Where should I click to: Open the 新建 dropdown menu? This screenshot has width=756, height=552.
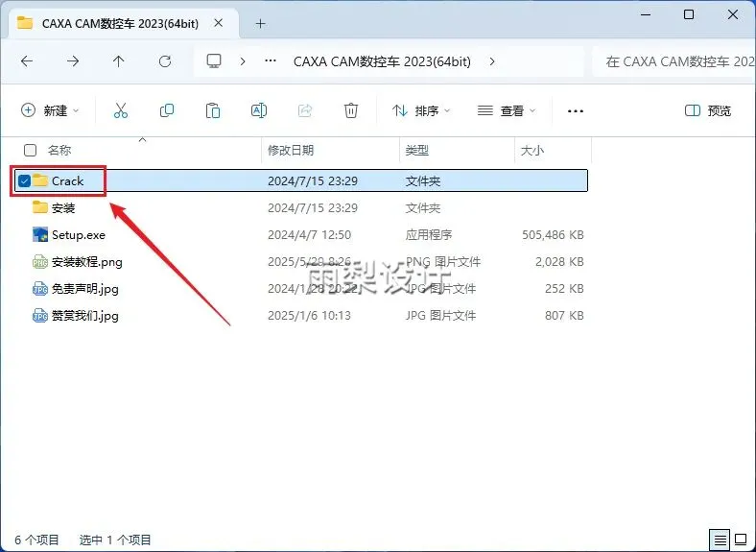click(x=50, y=111)
